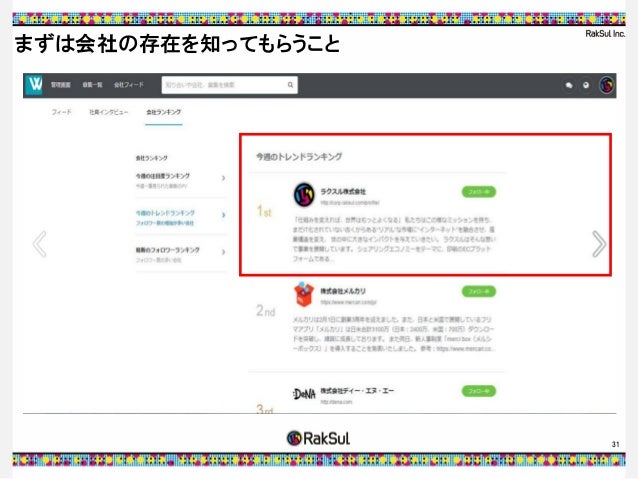The height and width of the screenshot is (479, 638).
Task: Click the ラクスル company description text
Action: tap(394, 239)
